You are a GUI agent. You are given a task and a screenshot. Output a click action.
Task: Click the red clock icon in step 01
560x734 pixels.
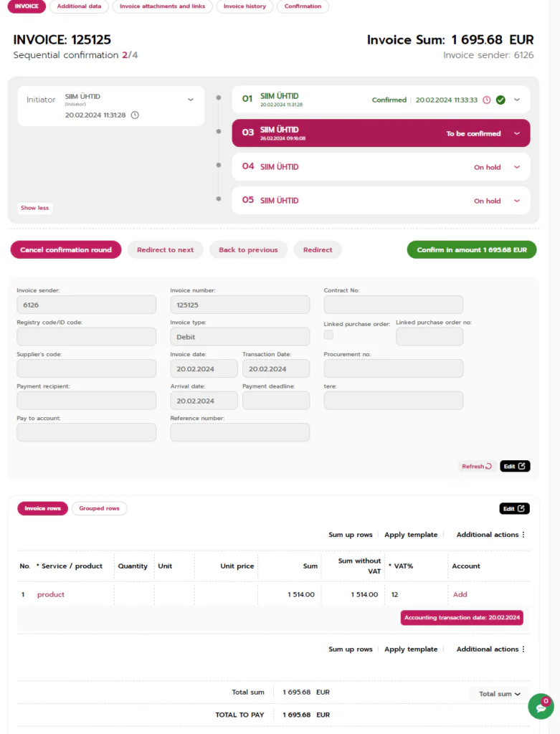(x=487, y=100)
